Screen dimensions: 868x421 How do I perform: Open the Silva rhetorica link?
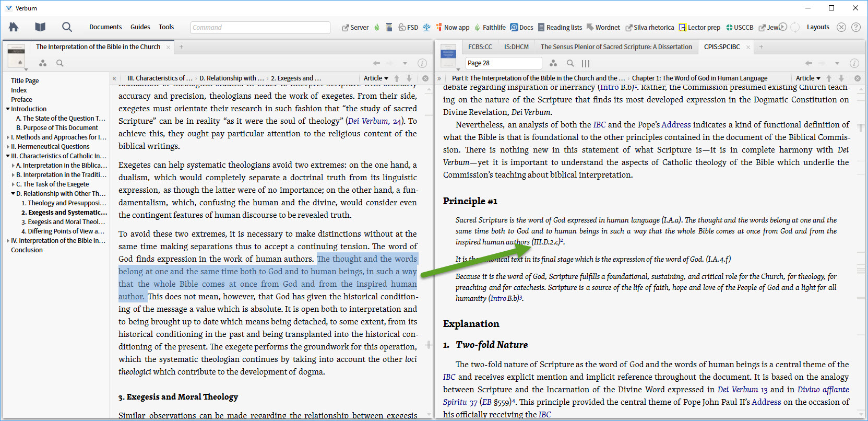(x=650, y=28)
